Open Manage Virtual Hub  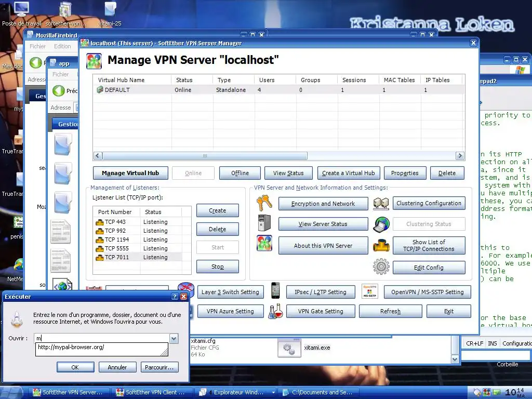[x=130, y=173]
